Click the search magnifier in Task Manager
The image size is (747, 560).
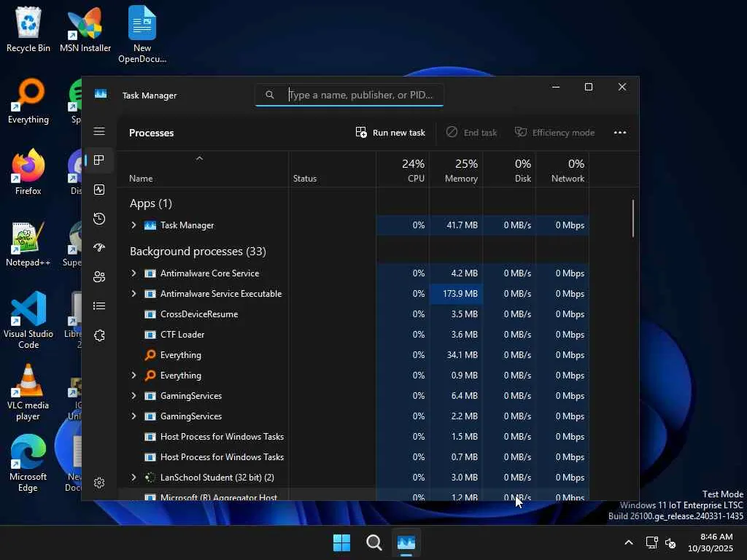pyautogui.click(x=270, y=95)
